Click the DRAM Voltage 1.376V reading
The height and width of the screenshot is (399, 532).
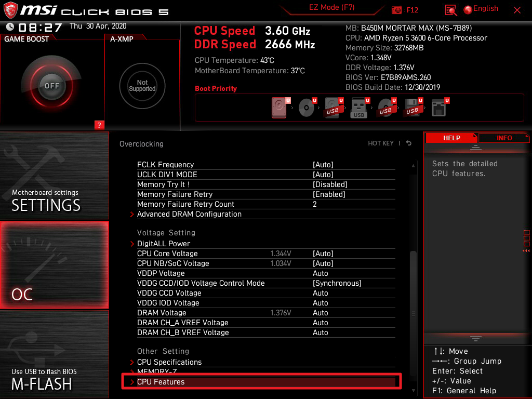pos(281,312)
